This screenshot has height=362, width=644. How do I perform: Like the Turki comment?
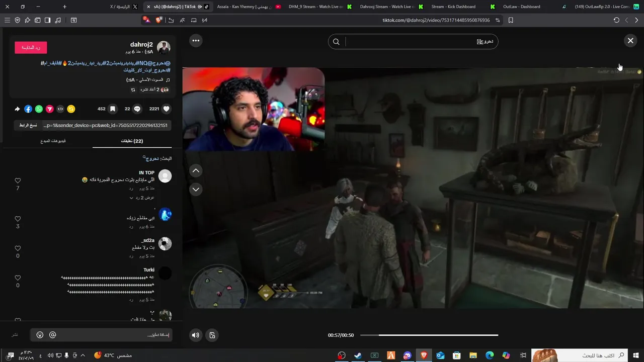coord(18,278)
